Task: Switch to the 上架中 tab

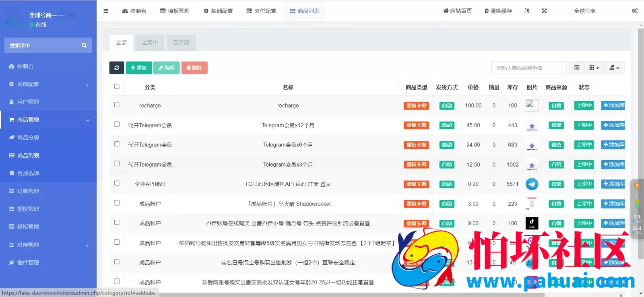Action: coord(150,43)
